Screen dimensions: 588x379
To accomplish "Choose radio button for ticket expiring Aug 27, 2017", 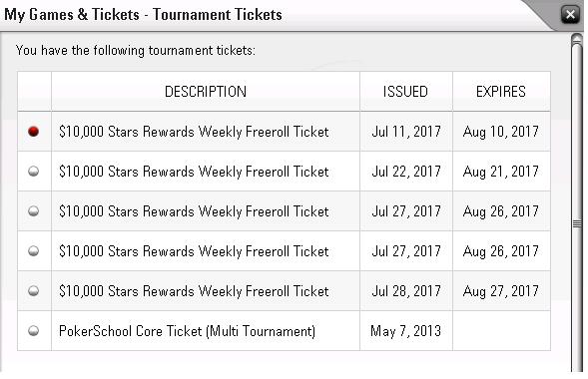I will (x=33, y=290).
